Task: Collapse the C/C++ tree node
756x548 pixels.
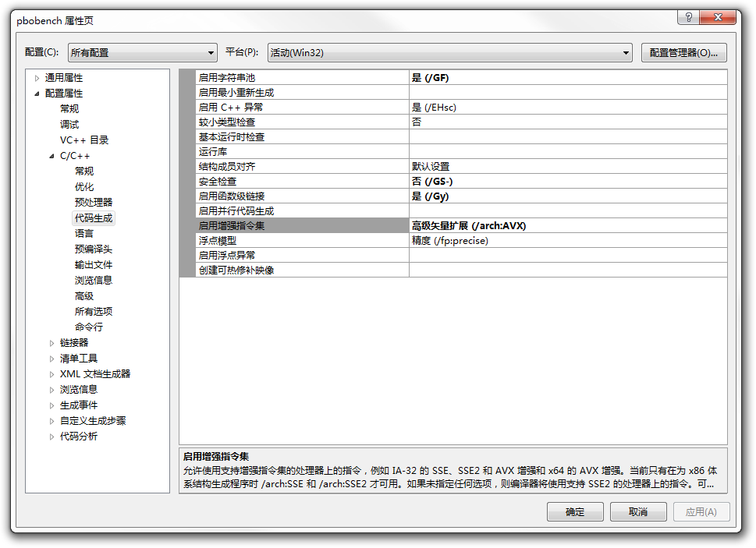Action: (x=52, y=156)
